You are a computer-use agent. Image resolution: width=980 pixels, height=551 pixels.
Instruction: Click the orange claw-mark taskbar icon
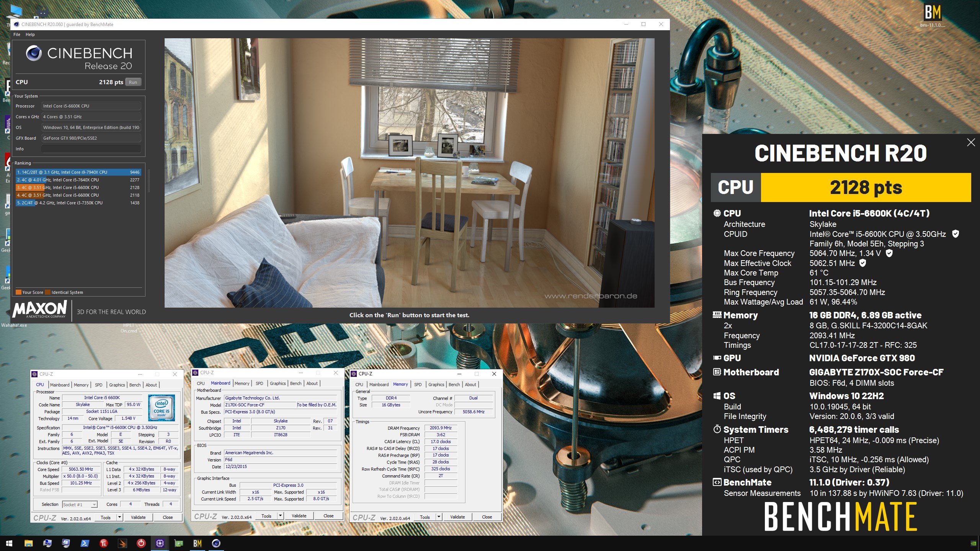122,543
